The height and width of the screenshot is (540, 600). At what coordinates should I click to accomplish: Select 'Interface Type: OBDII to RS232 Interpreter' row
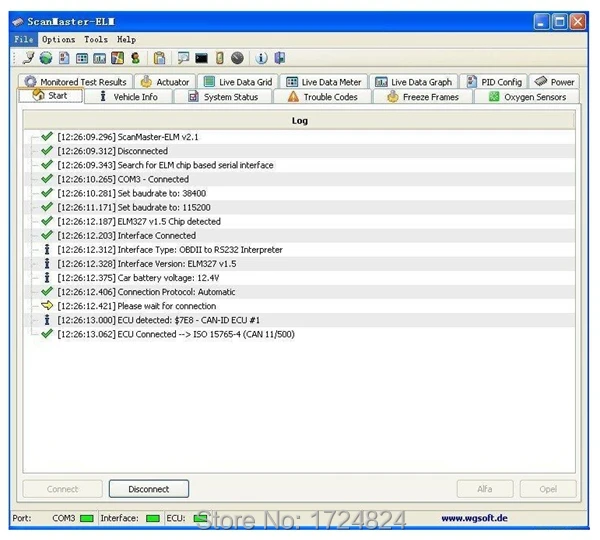[299, 250]
